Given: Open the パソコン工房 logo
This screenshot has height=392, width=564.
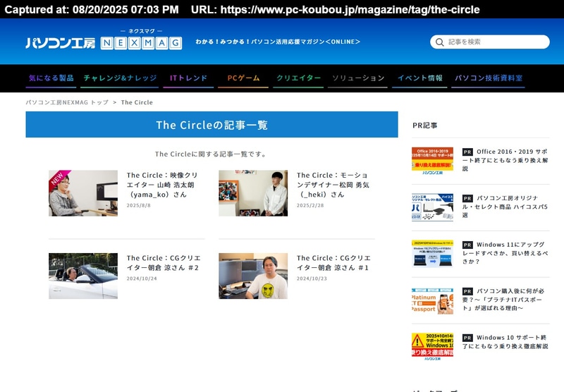Looking at the screenshot, I should click(61, 43).
